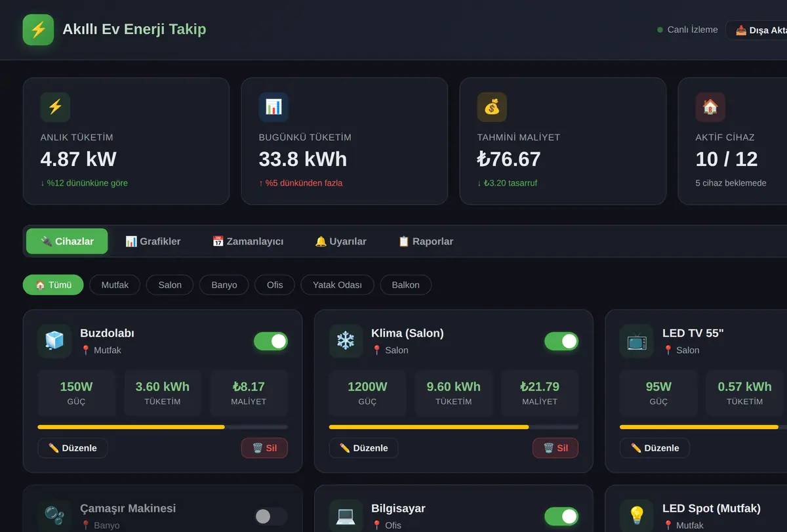This screenshot has width=787, height=532.
Task: Click the location pin under LED TV 55"
Action: tap(668, 350)
